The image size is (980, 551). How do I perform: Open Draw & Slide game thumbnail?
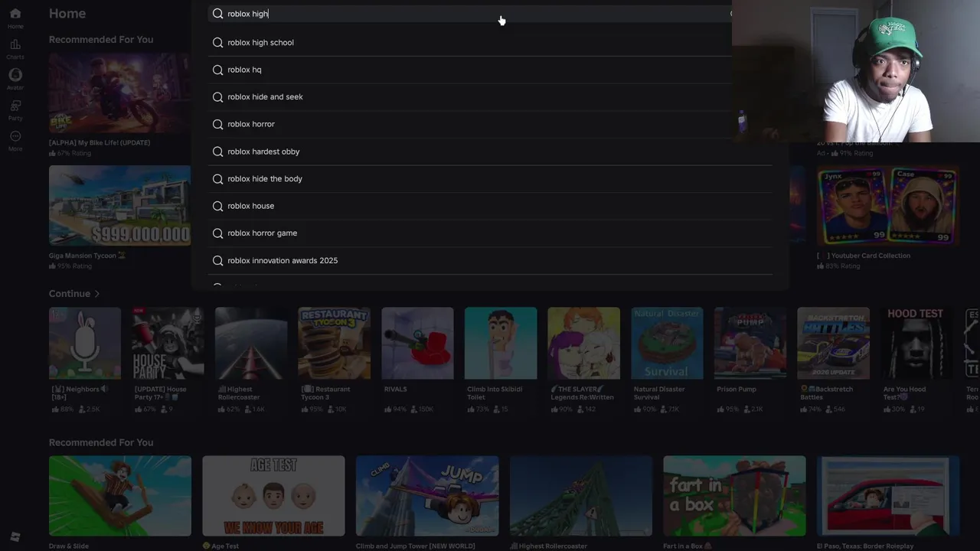(120, 496)
